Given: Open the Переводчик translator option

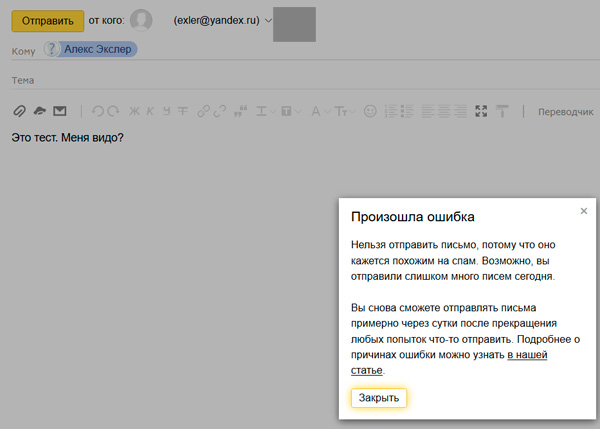Looking at the screenshot, I should [x=565, y=111].
